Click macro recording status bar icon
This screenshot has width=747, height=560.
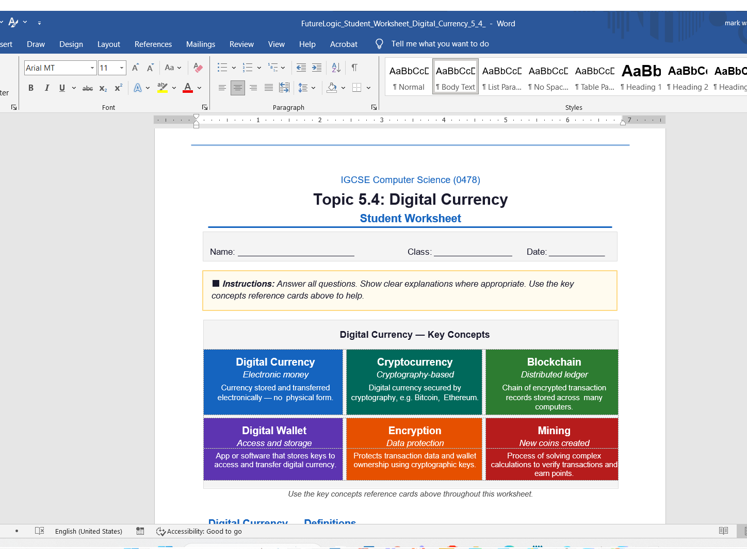coord(140,531)
